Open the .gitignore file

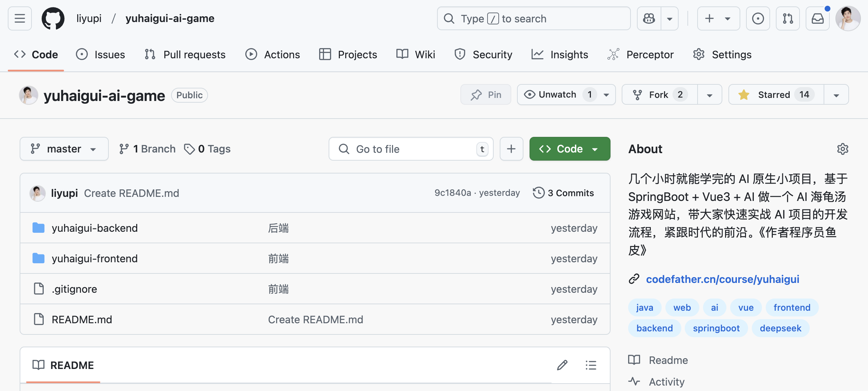click(x=74, y=289)
